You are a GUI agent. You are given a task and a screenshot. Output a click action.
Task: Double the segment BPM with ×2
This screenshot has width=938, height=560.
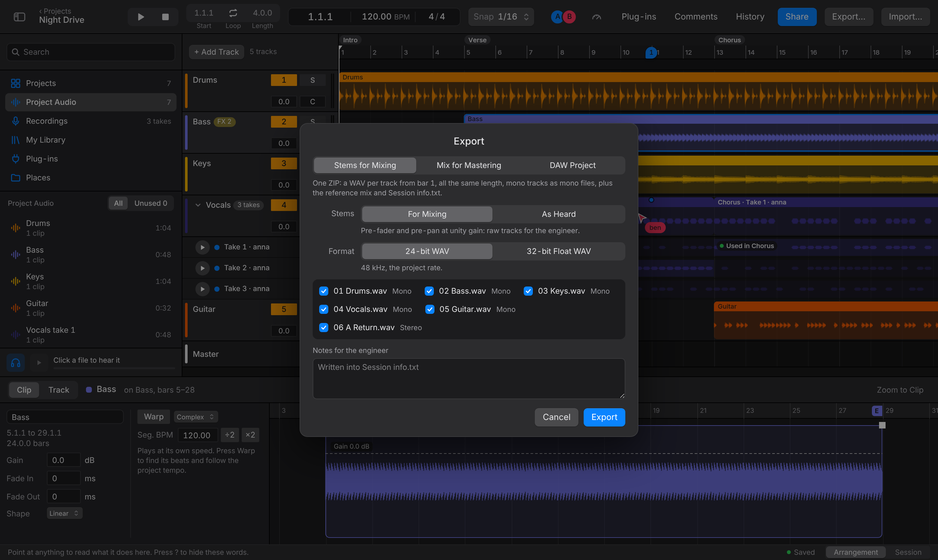coord(250,435)
